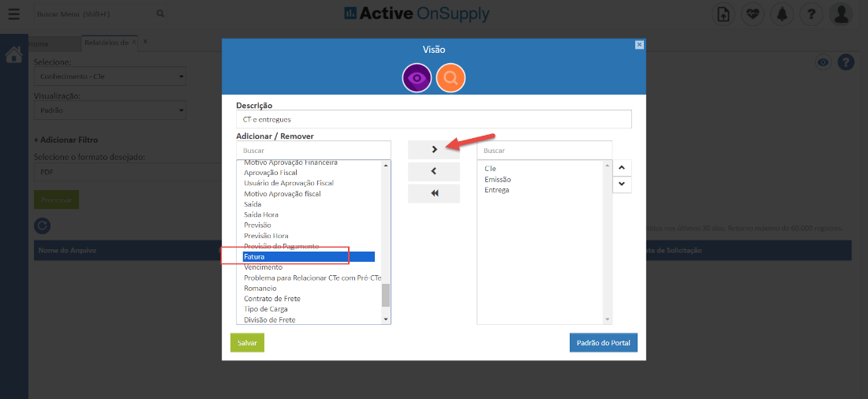This screenshot has height=399, width=868.
Task: Click the eye view icon on page right
Action: [x=824, y=62]
